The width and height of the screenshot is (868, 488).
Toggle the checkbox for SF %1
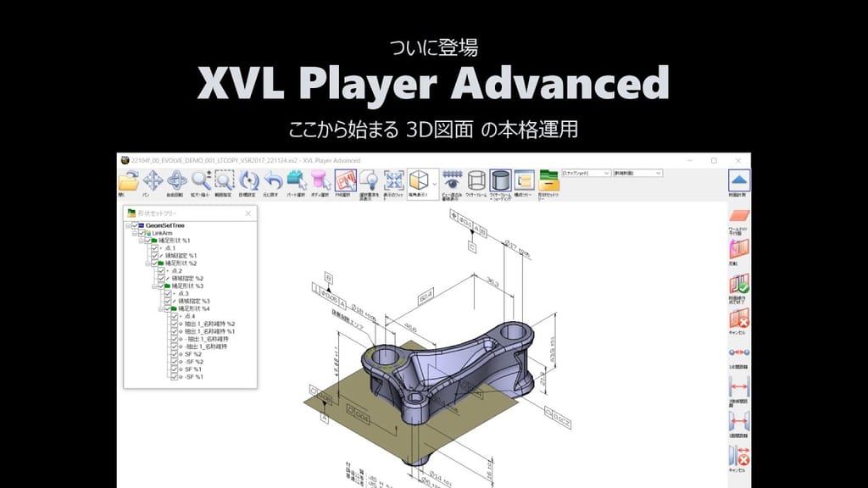point(174,368)
